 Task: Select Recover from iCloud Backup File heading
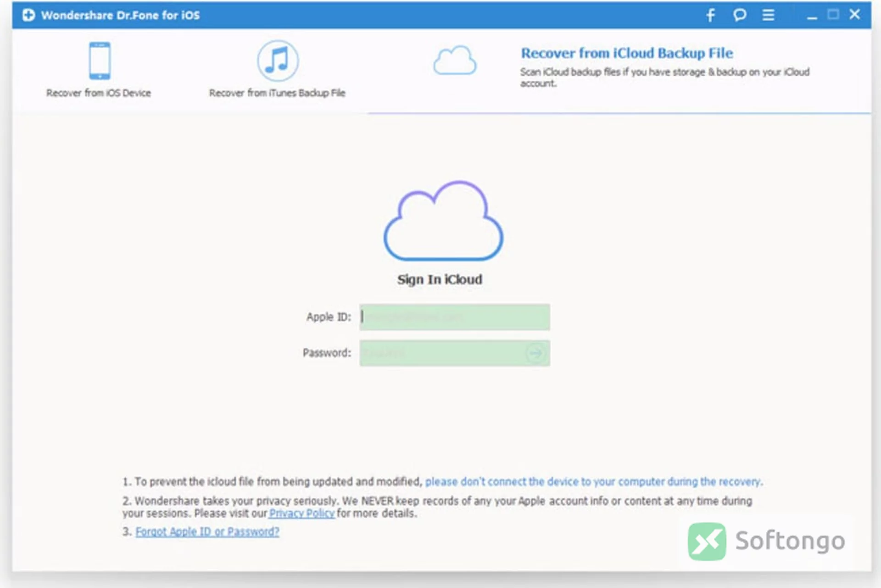click(x=627, y=53)
